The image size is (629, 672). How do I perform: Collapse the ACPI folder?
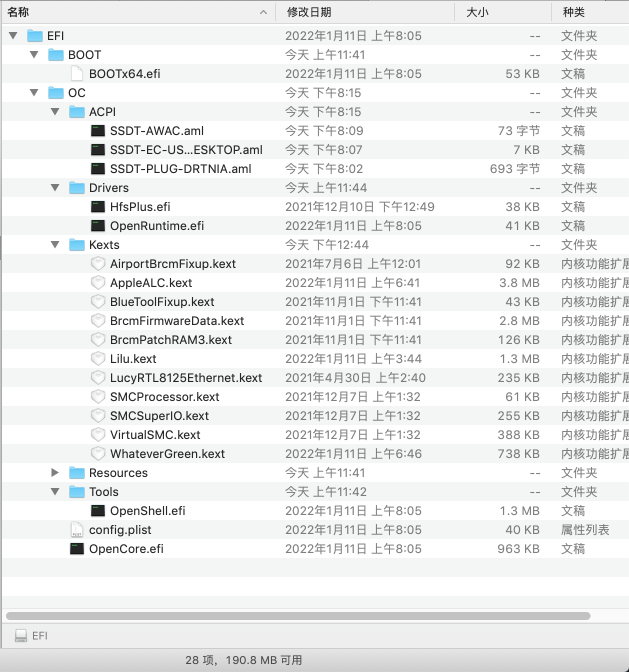click(x=55, y=111)
